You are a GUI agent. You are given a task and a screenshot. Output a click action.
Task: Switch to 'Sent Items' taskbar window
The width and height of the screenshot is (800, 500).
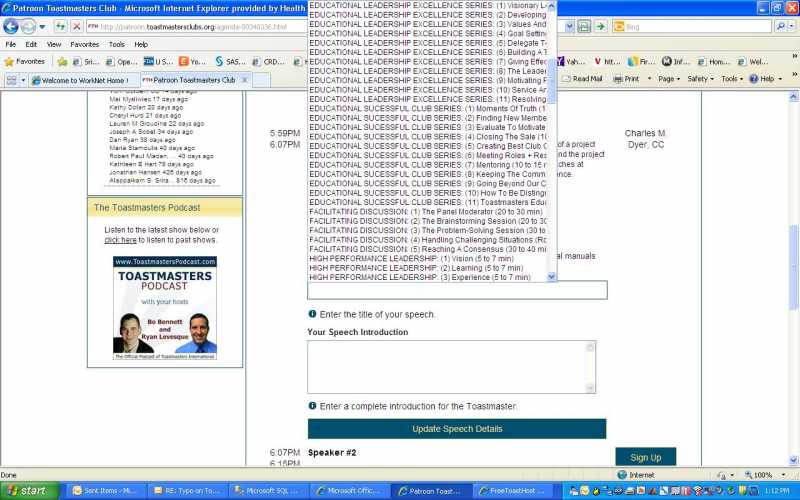(x=105, y=491)
